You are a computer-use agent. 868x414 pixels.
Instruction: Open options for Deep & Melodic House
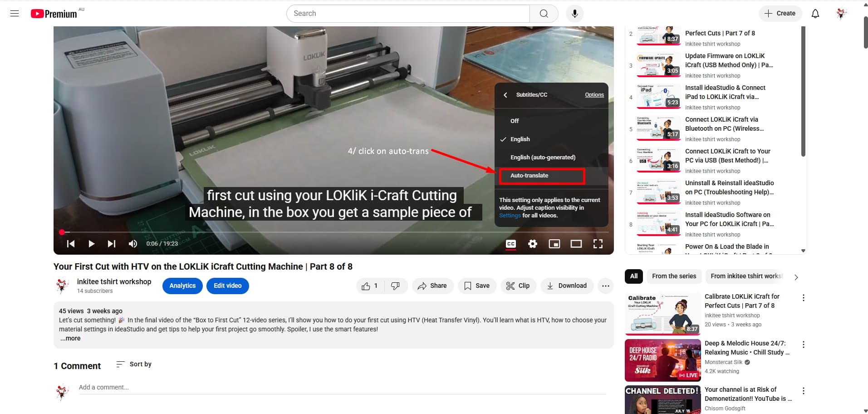pos(803,345)
